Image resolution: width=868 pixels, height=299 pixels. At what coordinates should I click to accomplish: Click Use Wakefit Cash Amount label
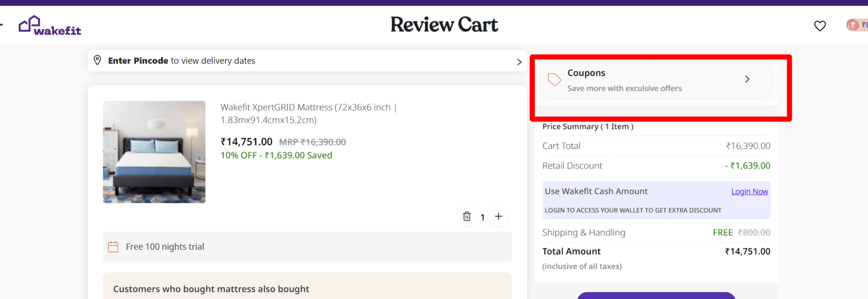596,191
